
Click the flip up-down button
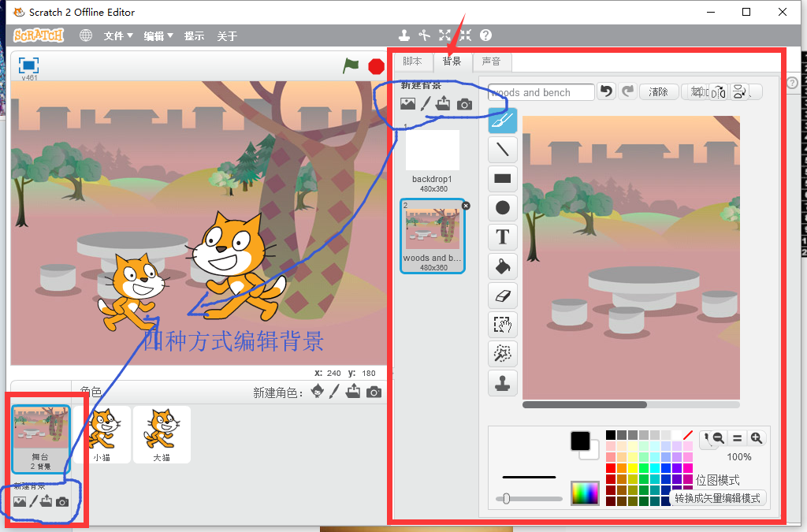pyautogui.click(x=739, y=92)
